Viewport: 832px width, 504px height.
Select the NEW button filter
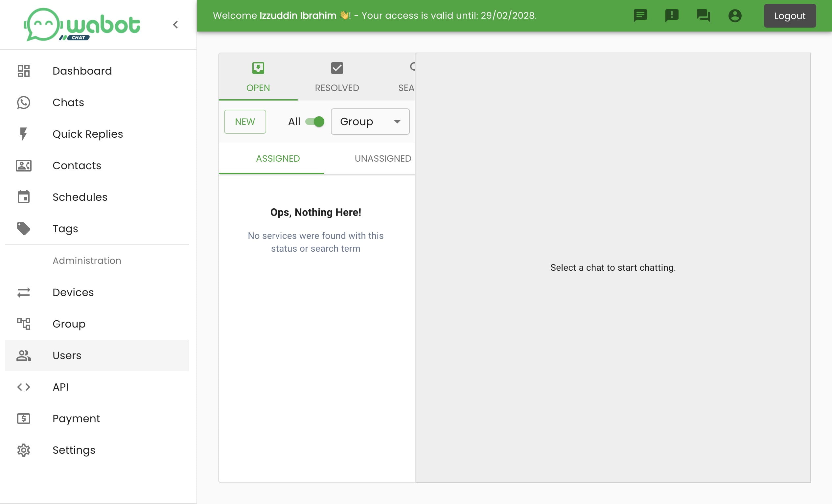coord(245,122)
